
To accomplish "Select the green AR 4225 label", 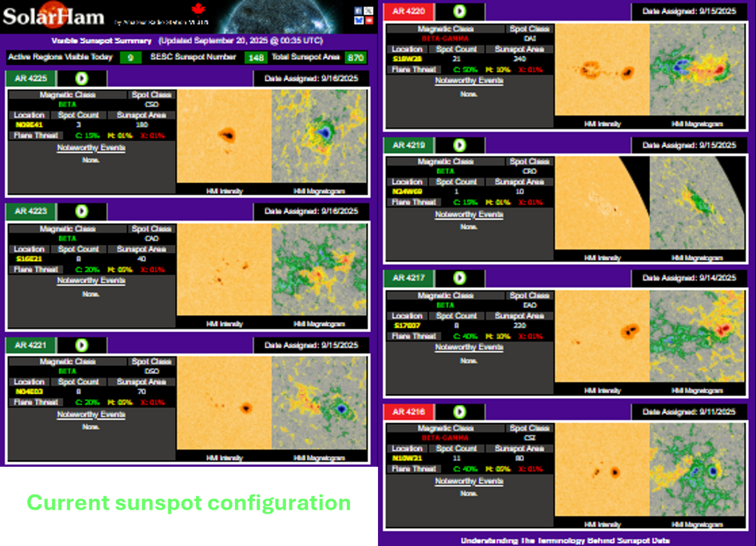I will (31, 78).
